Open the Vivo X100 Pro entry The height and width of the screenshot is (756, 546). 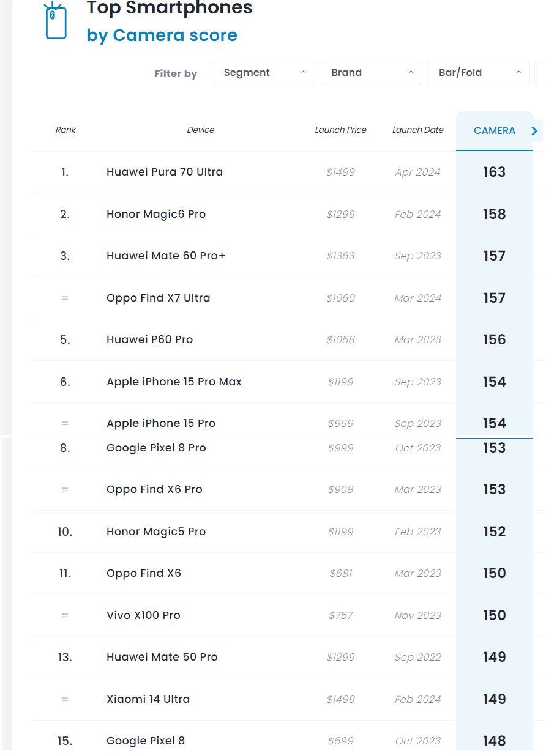(x=143, y=615)
